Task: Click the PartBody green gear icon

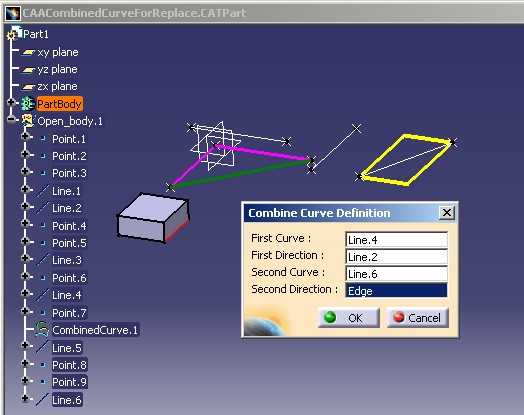Action: tap(28, 104)
